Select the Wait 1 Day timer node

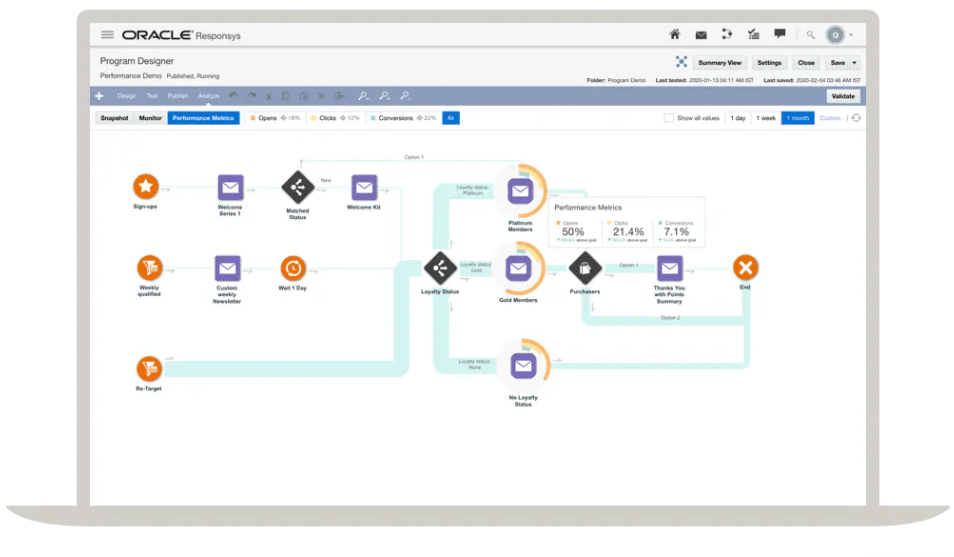pos(293,268)
